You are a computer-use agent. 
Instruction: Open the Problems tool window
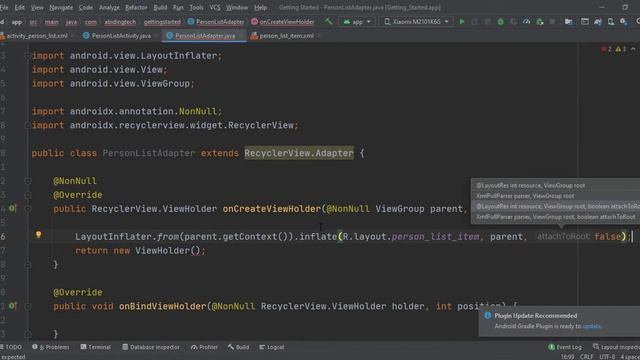(x=51, y=347)
